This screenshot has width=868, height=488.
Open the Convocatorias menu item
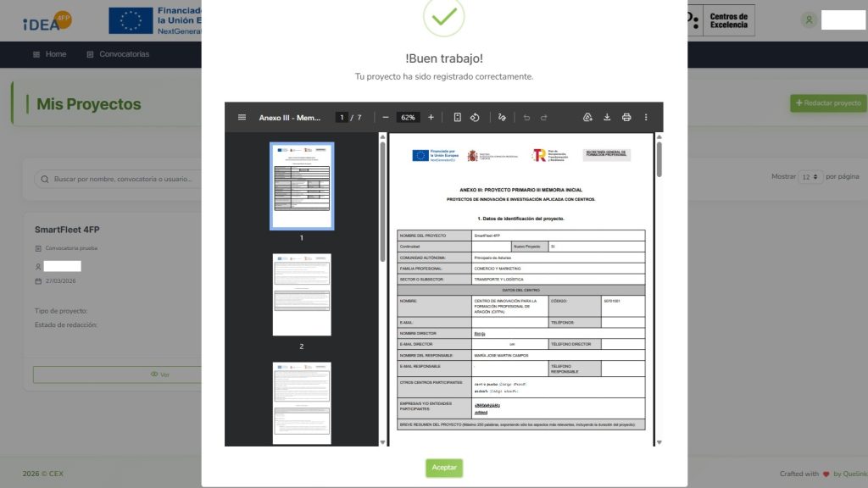click(x=118, y=54)
